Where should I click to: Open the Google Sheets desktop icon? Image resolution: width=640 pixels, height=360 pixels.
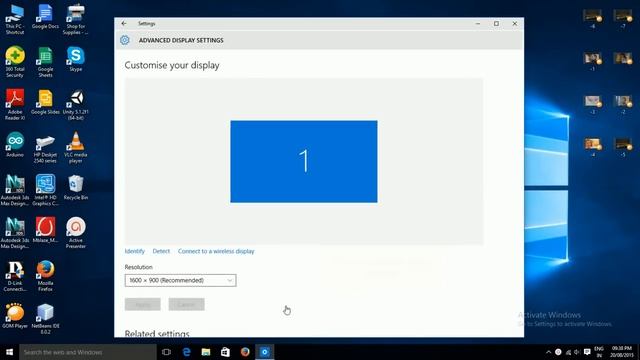click(x=45, y=62)
